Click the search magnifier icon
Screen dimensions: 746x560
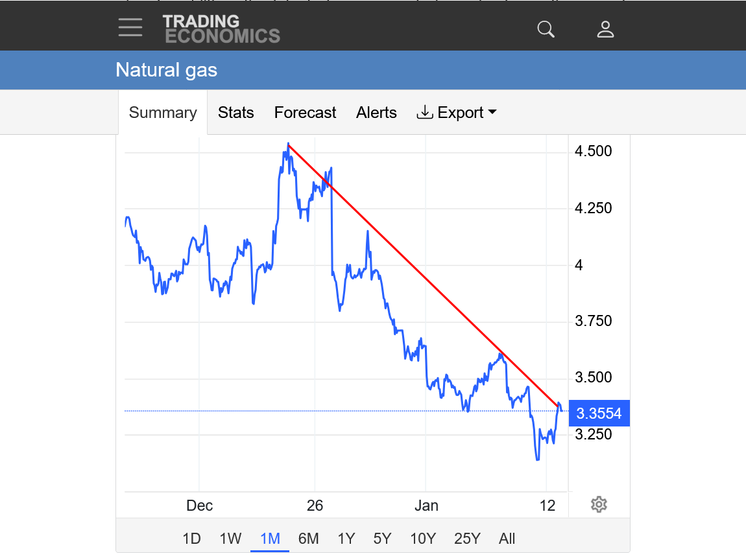tap(546, 29)
